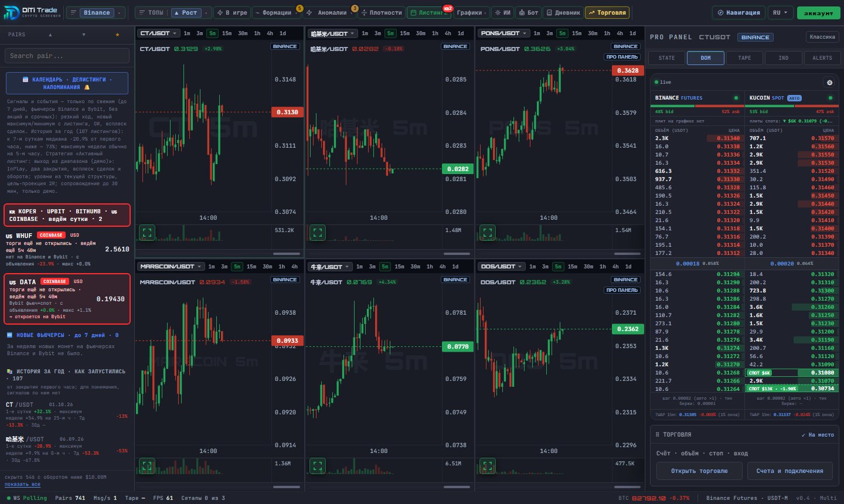Select 15m timeframe on CT/USDT chart
Screen dimensions: 844x504
click(227, 33)
